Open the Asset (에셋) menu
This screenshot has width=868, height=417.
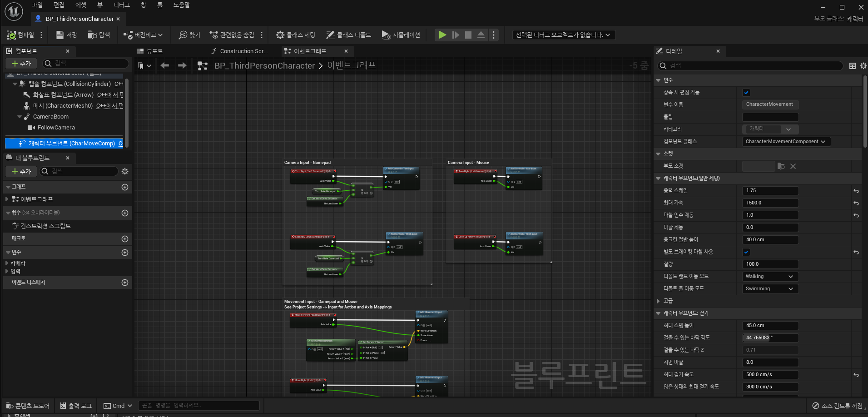81,5
